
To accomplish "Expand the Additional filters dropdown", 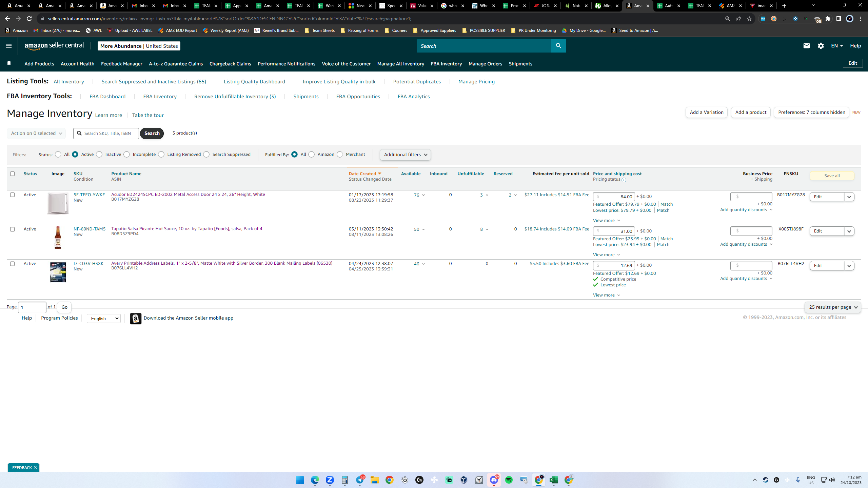I will 405,155.
